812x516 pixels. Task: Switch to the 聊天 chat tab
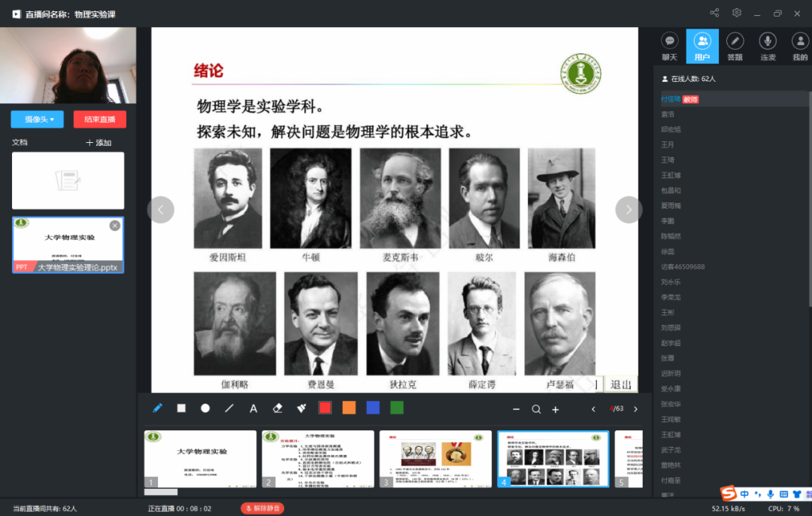[x=669, y=46]
